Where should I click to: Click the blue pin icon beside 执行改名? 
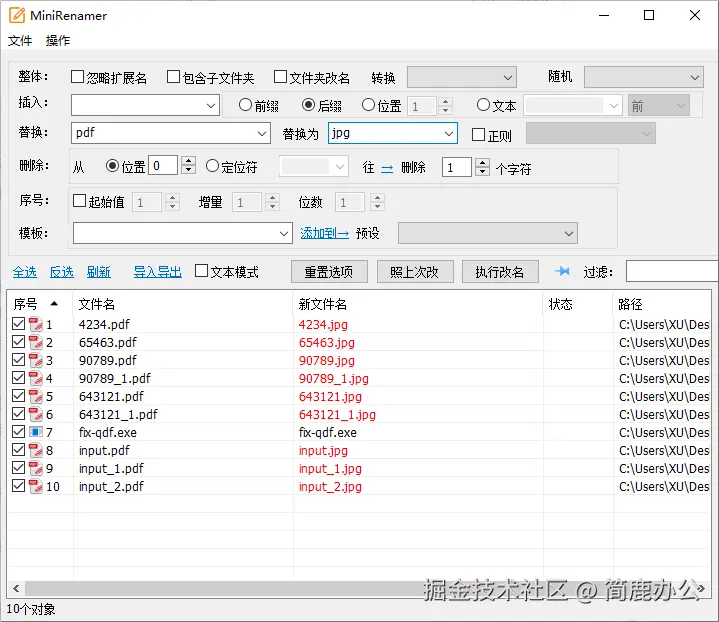tap(562, 272)
